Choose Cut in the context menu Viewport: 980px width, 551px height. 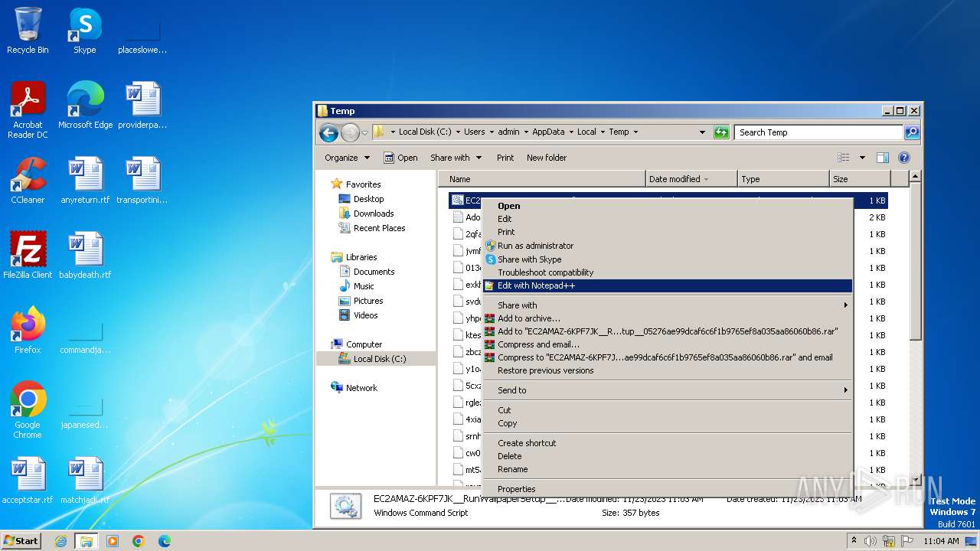[667, 410]
